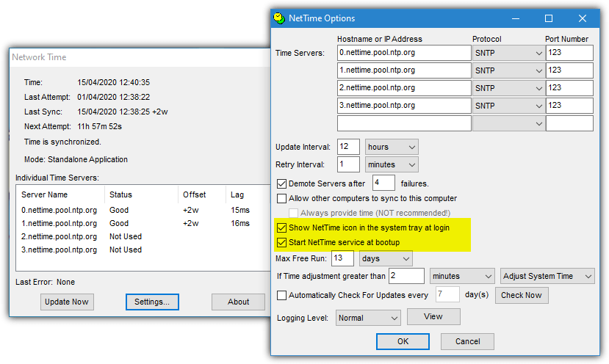
Task: Minimize the NetTime Options window
Action: tap(516, 18)
